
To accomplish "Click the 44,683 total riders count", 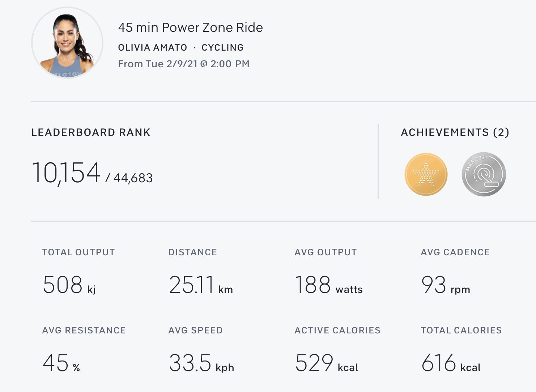I will tap(133, 178).
